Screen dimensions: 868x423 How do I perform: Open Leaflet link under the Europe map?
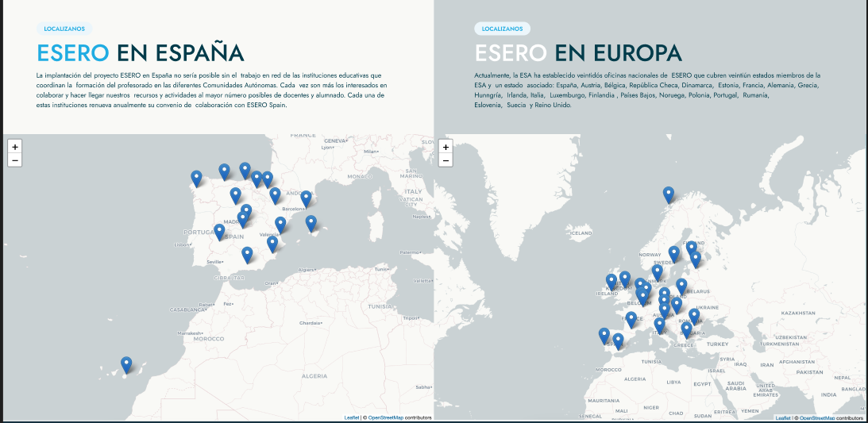(x=783, y=417)
